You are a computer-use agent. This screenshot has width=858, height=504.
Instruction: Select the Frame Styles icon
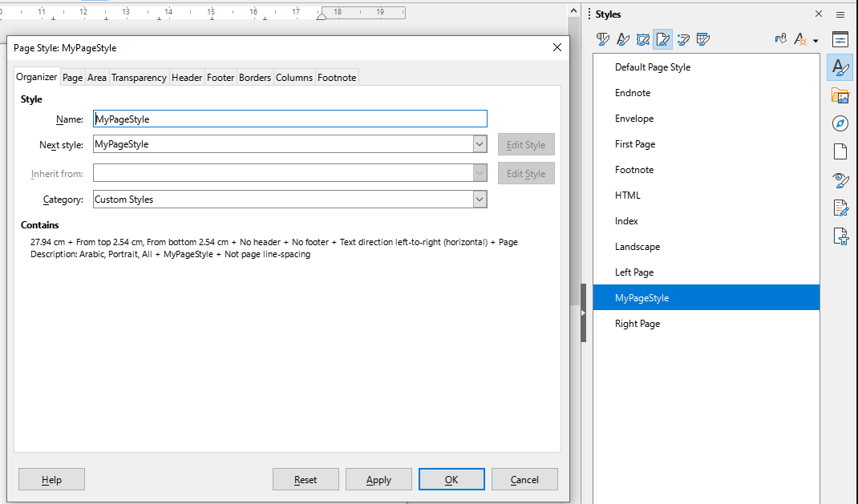(x=643, y=39)
